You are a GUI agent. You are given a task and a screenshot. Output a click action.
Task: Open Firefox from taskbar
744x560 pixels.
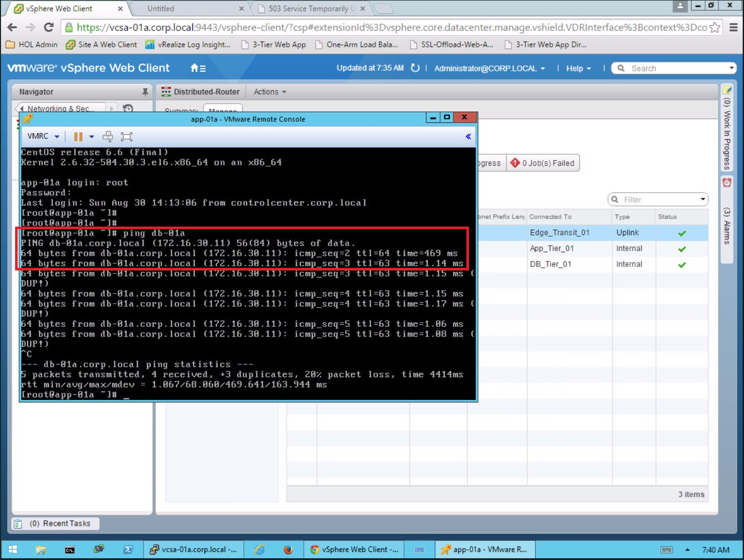click(288, 549)
